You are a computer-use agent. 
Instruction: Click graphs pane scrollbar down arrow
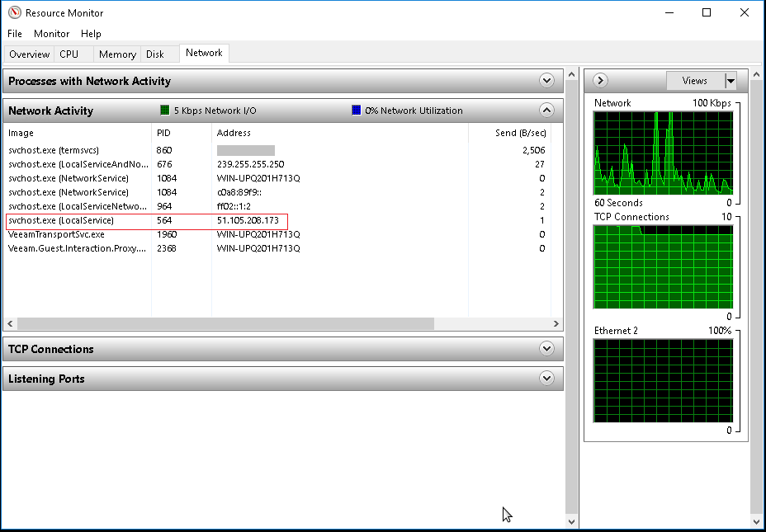757,521
